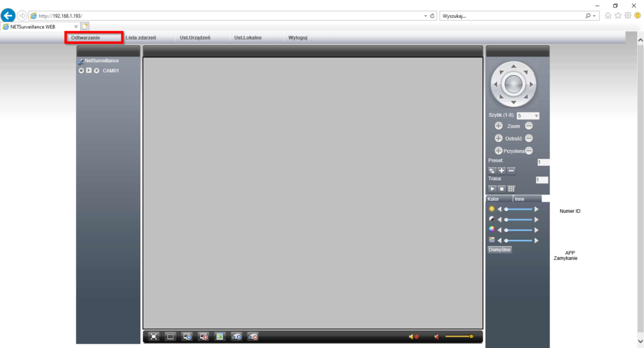Click the plus icon next to Przysłona
644x348 pixels.
tap(499, 151)
